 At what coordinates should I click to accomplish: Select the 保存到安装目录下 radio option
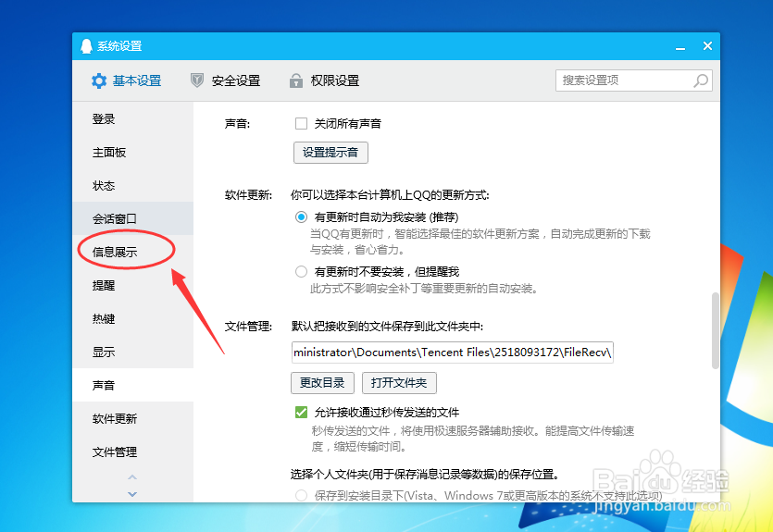[x=301, y=495]
